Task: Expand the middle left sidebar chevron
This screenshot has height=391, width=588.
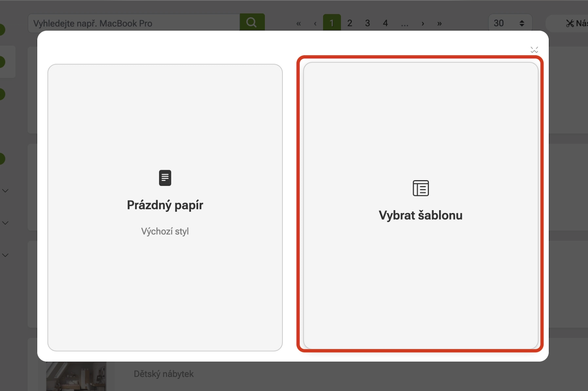Action: coord(5,223)
